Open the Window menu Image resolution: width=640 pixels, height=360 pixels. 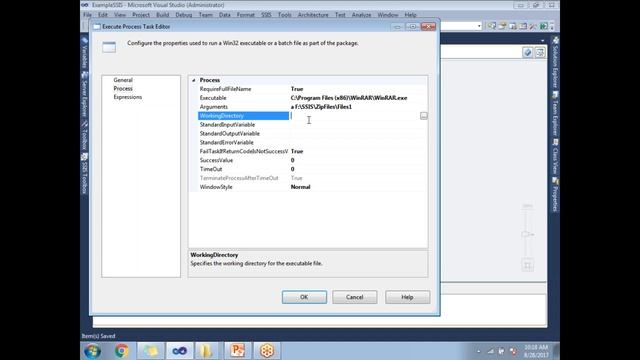pyautogui.click(x=388, y=15)
